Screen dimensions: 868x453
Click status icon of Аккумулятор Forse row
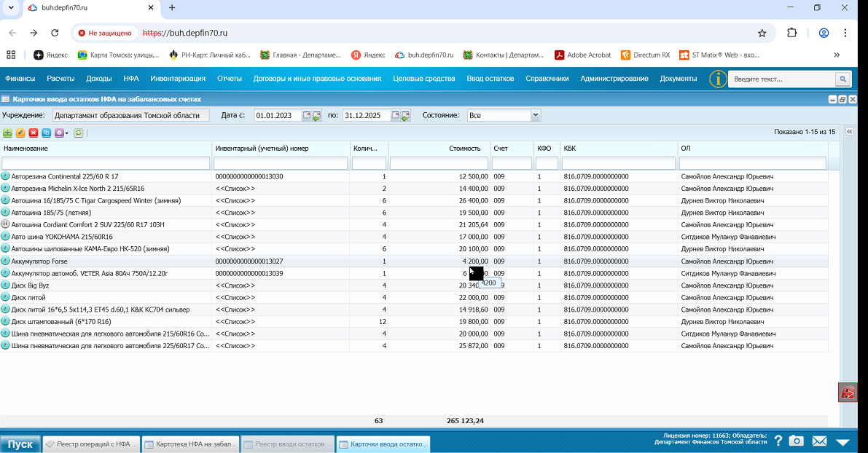[x=6, y=261]
